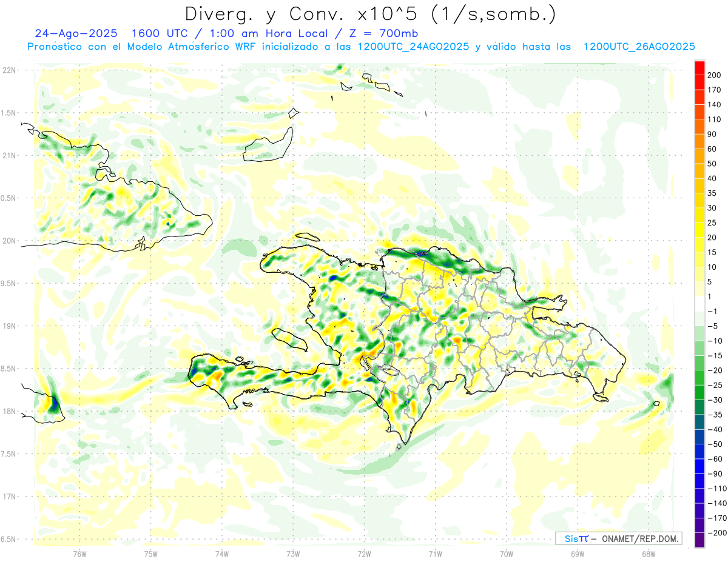Screen dimensions: 728x562
Task: Click the positive '90' color scale label
Action: point(712,134)
